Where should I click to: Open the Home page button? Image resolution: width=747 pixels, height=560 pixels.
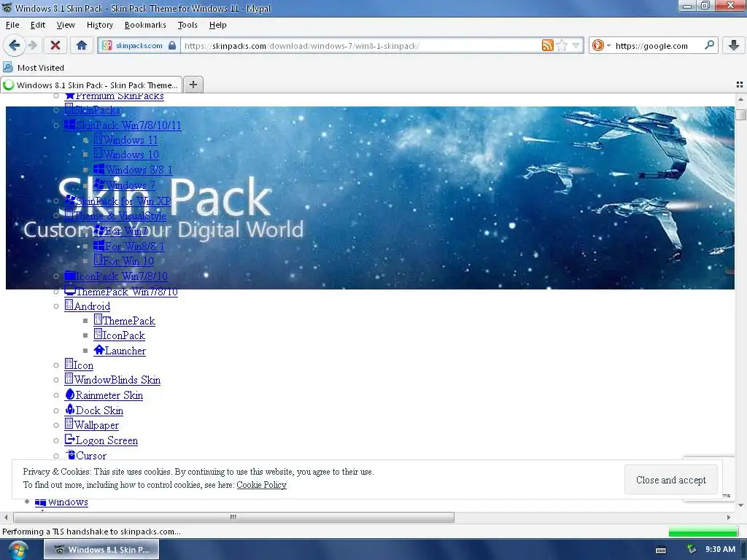coord(82,46)
